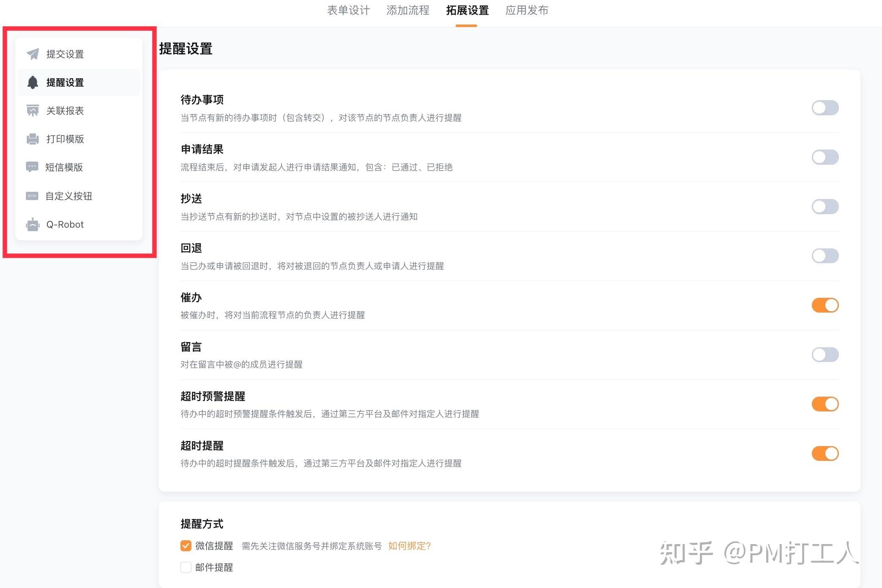Open 关联报表 sidebar entry
This screenshot has width=882, height=588.
click(79, 111)
